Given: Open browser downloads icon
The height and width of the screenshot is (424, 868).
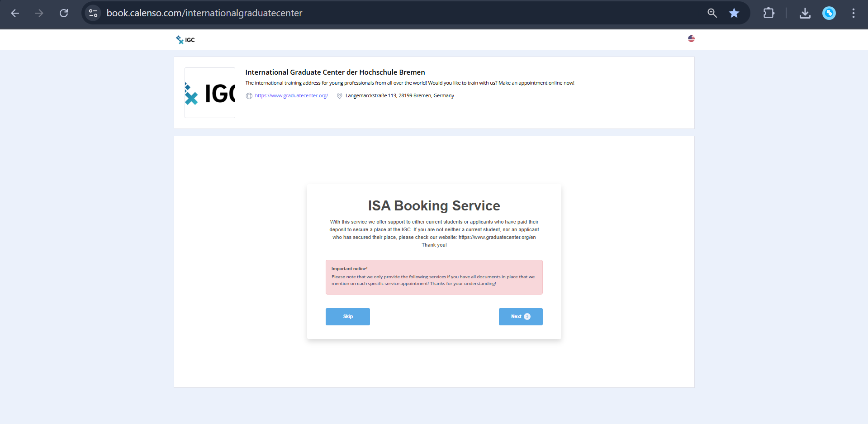Looking at the screenshot, I should click(805, 13).
